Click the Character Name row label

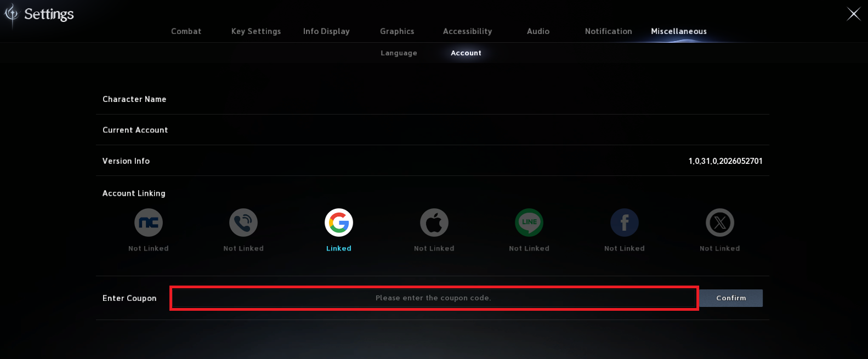coord(134,99)
